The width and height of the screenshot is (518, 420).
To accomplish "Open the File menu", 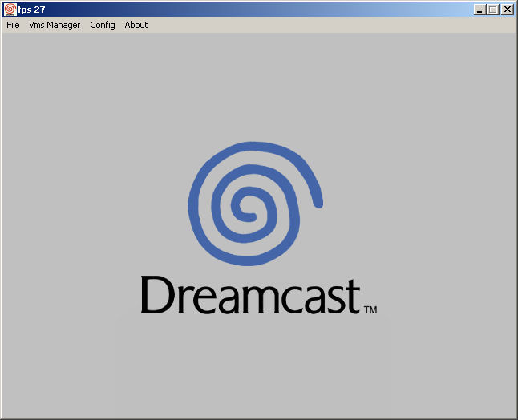I will click(x=13, y=25).
